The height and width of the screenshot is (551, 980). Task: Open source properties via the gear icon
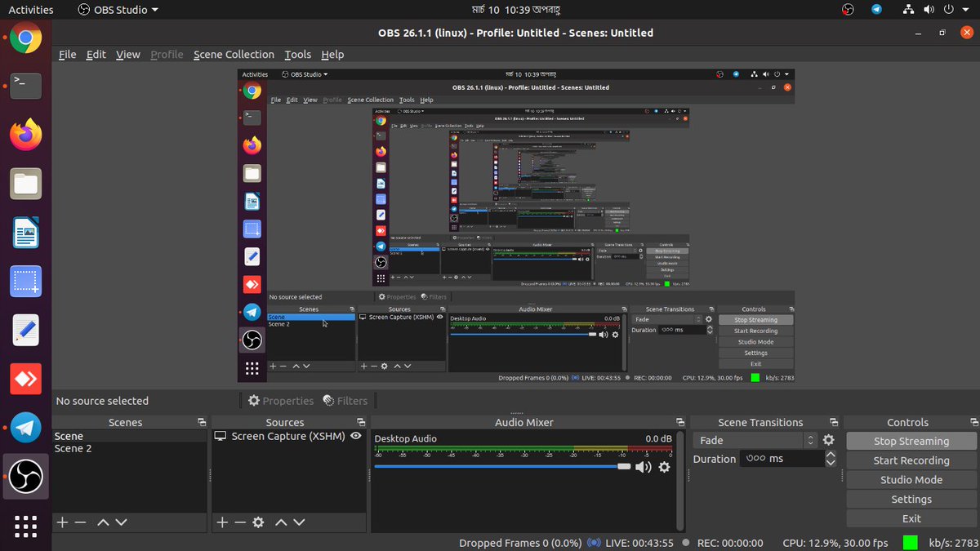click(259, 522)
